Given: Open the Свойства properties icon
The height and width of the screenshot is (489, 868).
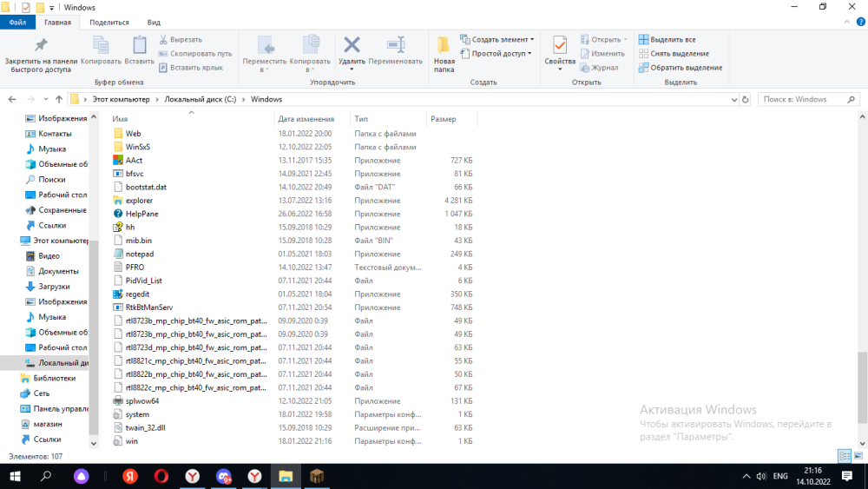Looking at the screenshot, I should tap(560, 45).
